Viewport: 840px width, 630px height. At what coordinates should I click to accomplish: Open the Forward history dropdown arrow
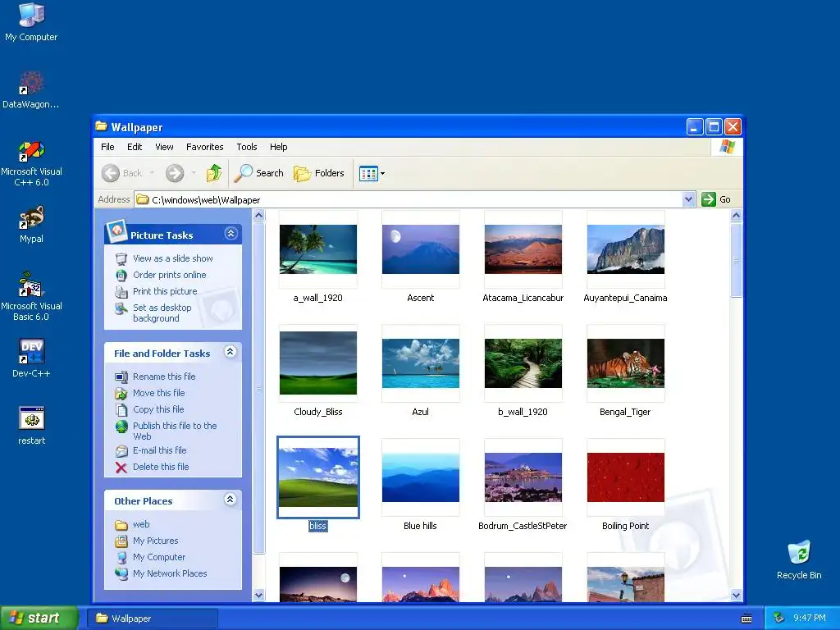coord(194,173)
